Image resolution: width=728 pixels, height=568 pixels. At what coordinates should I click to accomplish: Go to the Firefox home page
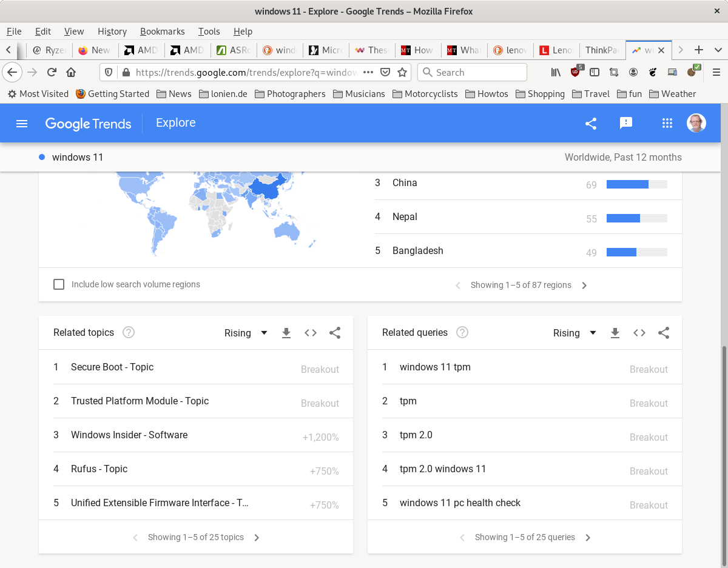pos(71,72)
